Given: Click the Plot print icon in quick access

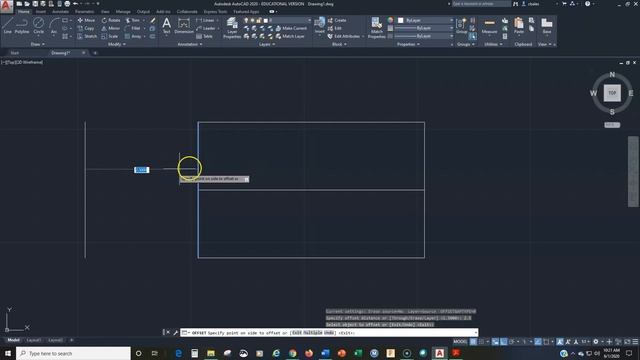Looking at the screenshot, I should pyautogui.click(x=67, y=4).
